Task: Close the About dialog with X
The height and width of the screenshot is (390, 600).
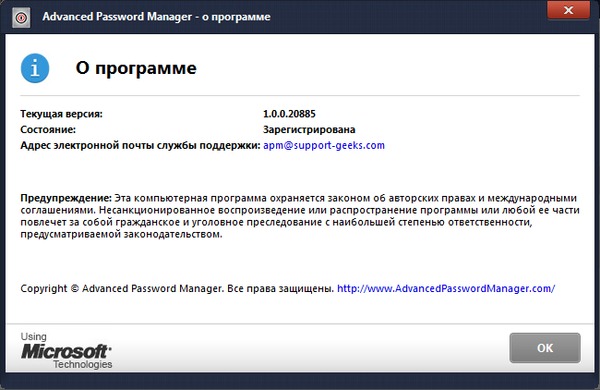Action: [x=568, y=10]
